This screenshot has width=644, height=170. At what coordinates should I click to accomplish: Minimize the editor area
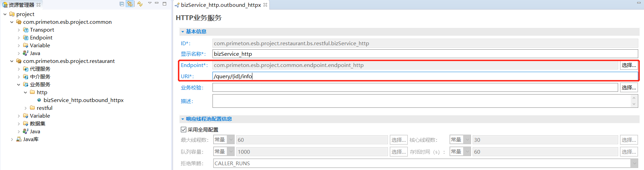tap(639, 3)
